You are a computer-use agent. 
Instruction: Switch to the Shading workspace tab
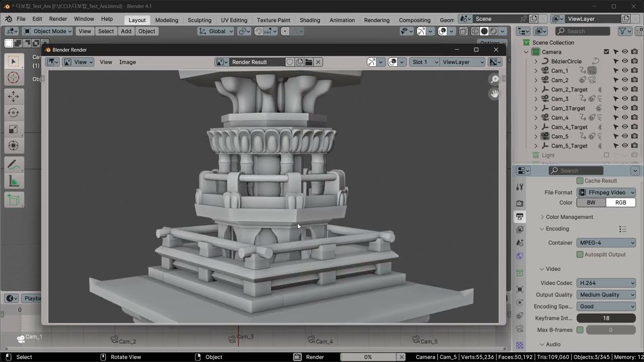(310, 20)
